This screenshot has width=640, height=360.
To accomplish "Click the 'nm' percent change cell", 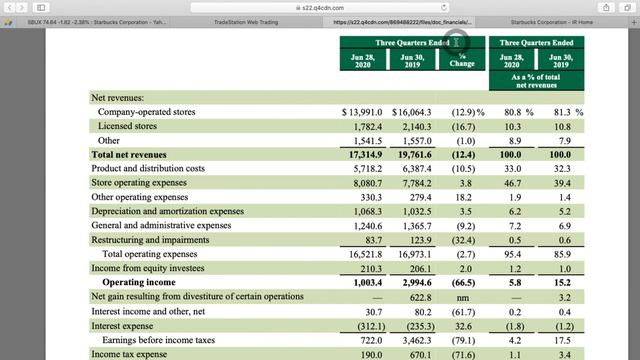I will click(462, 298).
